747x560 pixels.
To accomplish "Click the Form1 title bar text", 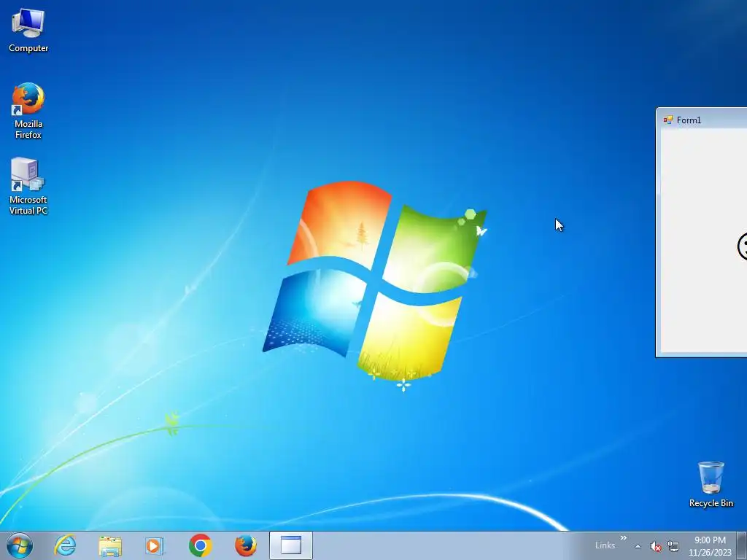I will point(689,120).
